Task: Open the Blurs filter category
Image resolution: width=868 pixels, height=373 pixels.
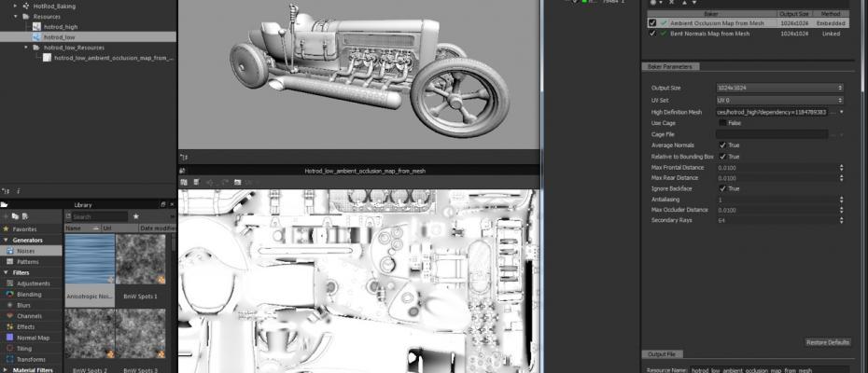Action: [x=10, y=305]
